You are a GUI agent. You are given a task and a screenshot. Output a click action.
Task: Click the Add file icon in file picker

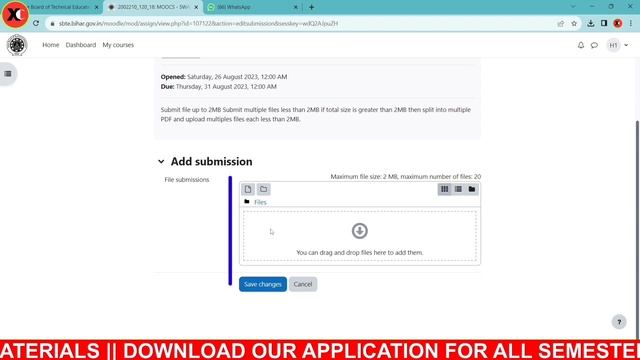click(x=248, y=189)
